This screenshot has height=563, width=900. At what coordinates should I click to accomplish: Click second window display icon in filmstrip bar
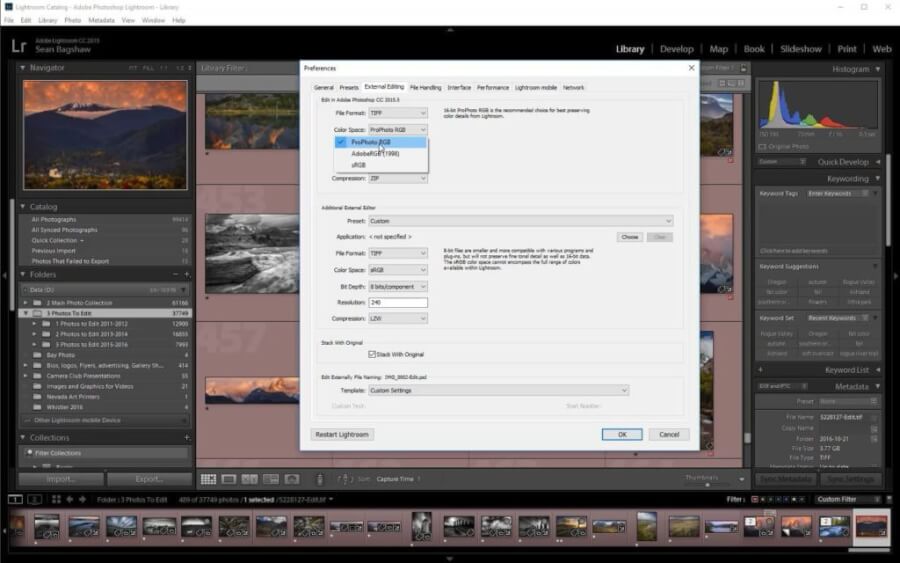coord(34,499)
